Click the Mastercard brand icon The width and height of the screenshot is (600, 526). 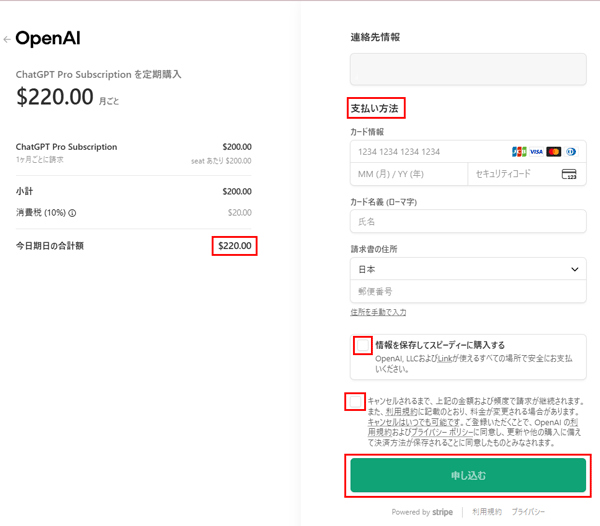click(554, 152)
